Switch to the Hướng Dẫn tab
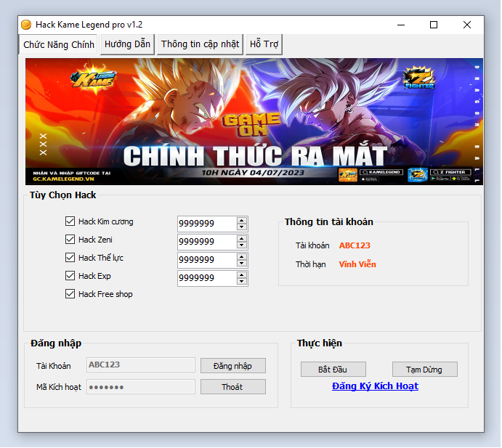 127,44
